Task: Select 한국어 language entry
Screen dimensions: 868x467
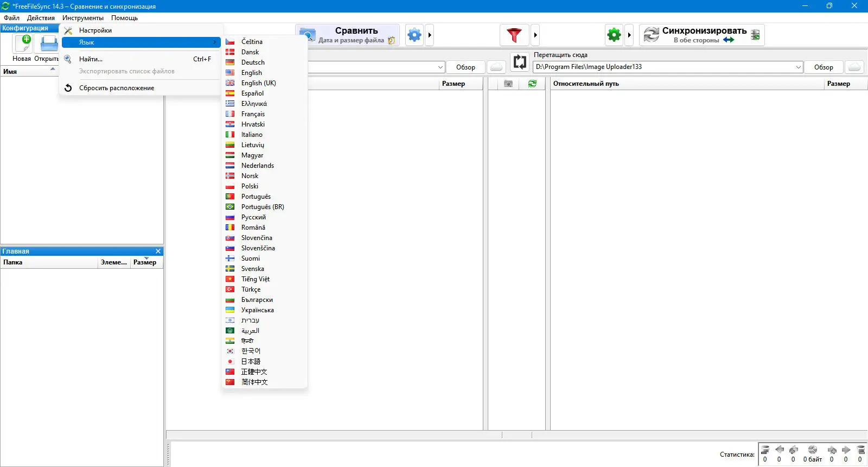Action: coord(265,351)
